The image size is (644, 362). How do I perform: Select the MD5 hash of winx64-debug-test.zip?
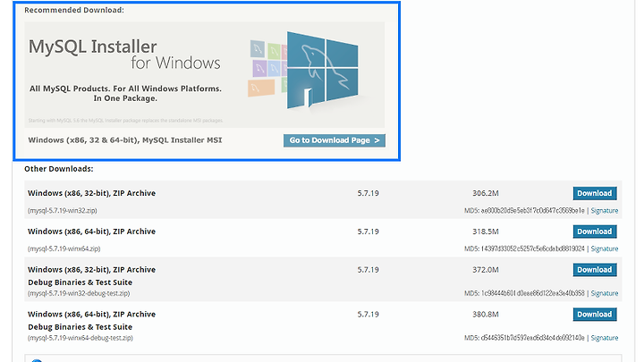[533, 338]
